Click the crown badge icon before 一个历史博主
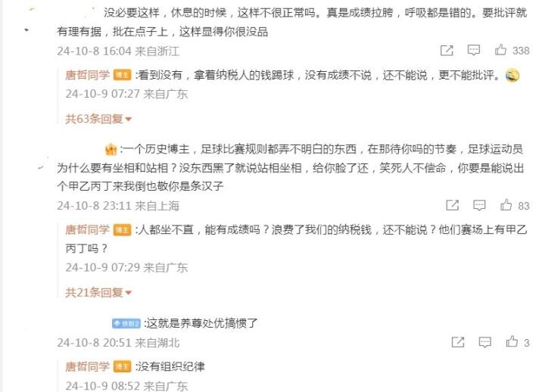Viewport: 545px width, 392px height. pyautogui.click(x=111, y=150)
